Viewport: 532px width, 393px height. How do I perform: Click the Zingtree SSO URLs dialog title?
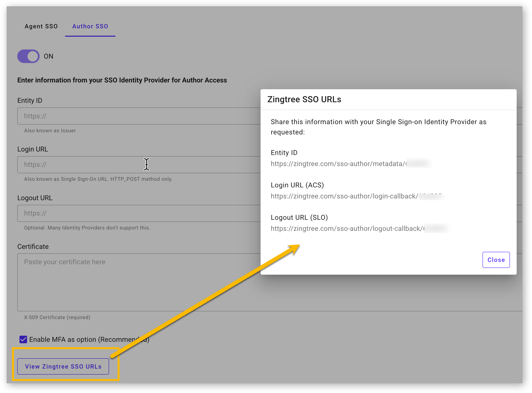pos(304,99)
